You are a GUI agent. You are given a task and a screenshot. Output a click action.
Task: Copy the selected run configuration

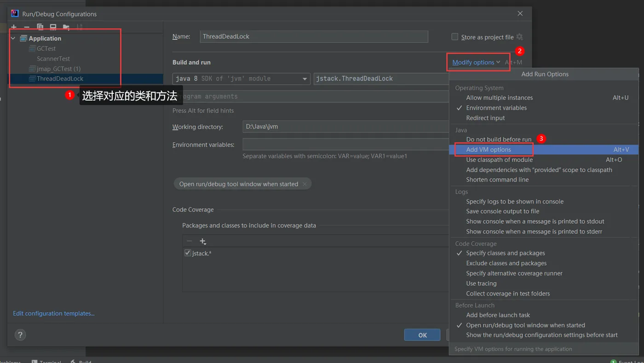40,27
